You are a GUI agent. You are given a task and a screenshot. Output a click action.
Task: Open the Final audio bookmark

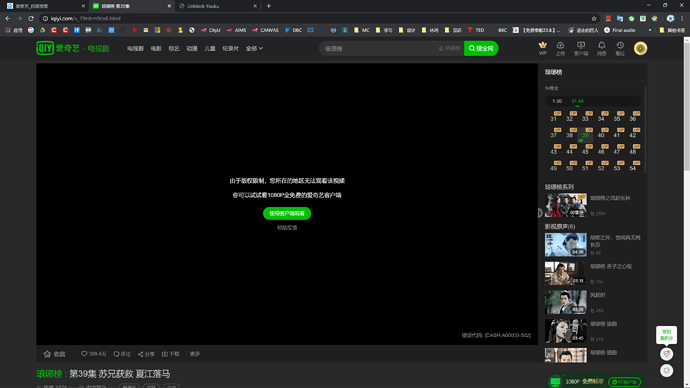click(620, 30)
